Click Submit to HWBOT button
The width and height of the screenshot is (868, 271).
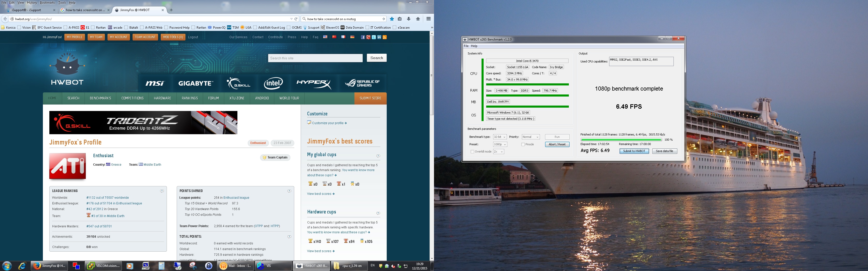(634, 151)
